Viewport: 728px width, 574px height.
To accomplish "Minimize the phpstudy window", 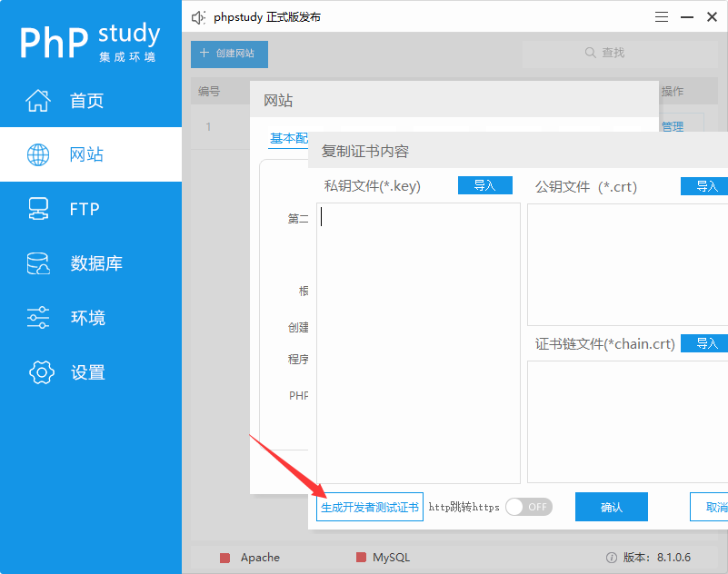I will [x=687, y=17].
